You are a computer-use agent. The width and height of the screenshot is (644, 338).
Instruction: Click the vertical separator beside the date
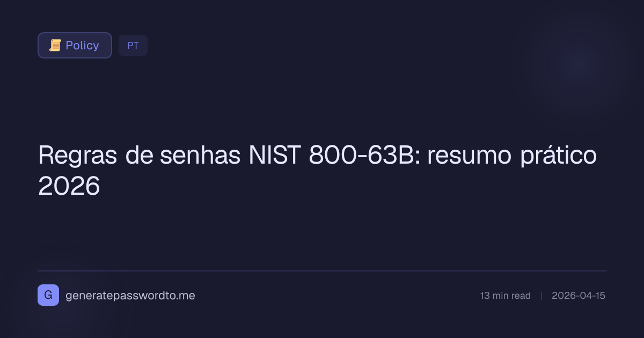tap(541, 296)
